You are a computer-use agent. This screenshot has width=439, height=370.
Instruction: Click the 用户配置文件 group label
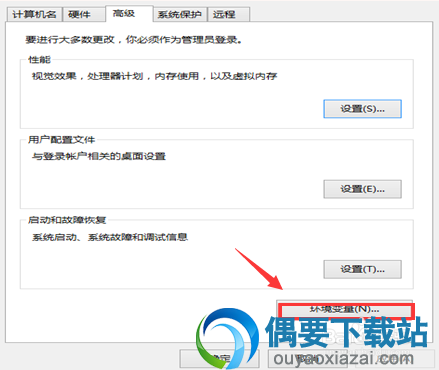(61, 140)
